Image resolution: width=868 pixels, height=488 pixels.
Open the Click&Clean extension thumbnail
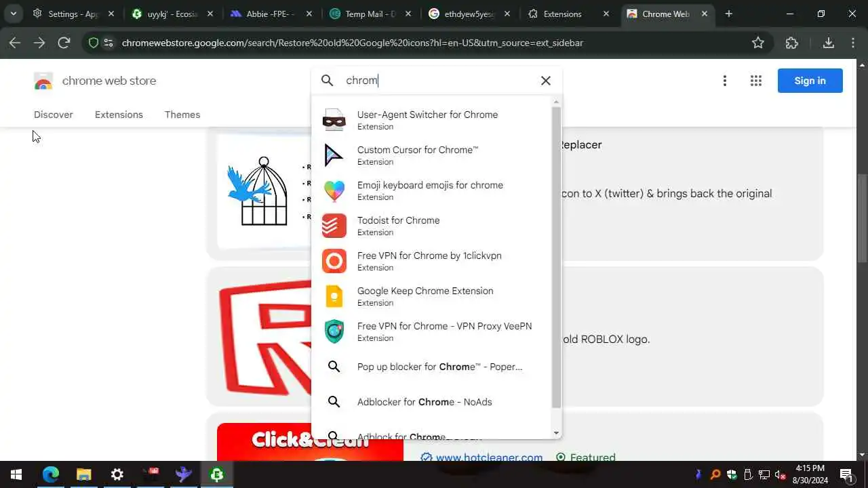[310, 443]
